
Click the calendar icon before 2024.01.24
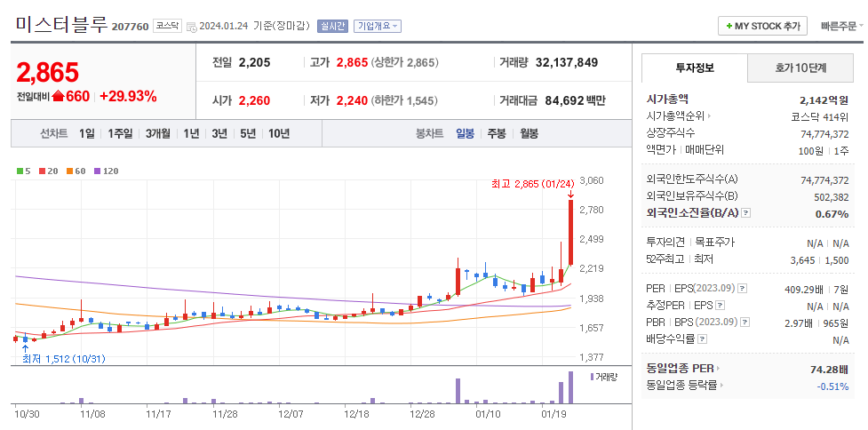192,26
